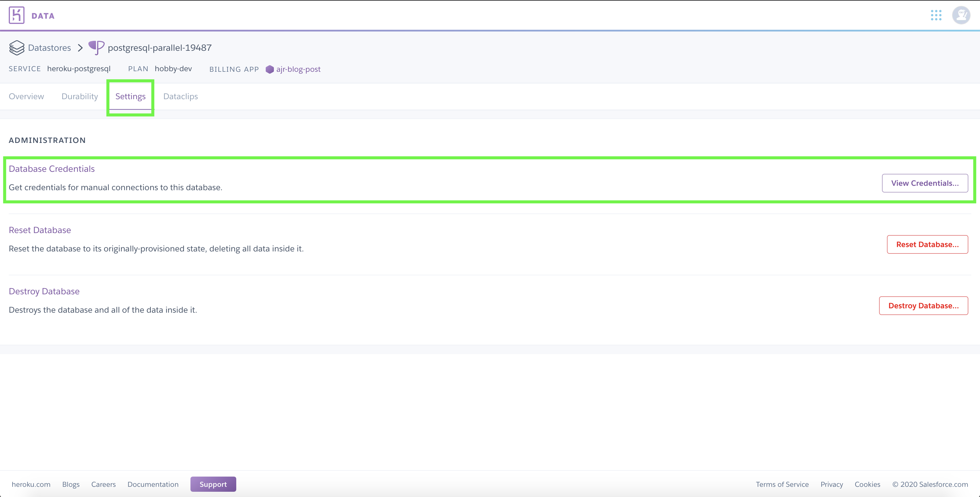The width and height of the screenshot is (980, 497).
Task: Switch to the Durability tab
Action: tap(80, 96)
